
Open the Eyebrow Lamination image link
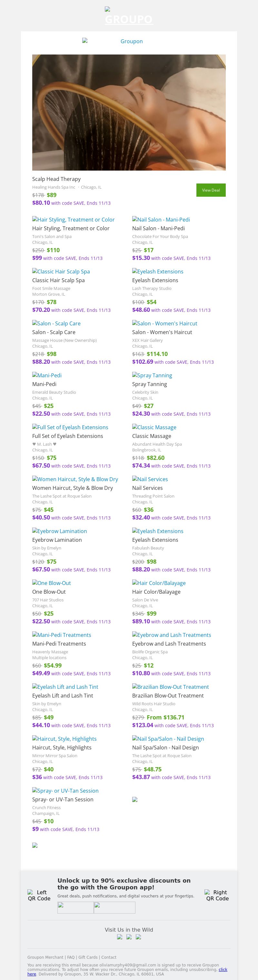59,531
